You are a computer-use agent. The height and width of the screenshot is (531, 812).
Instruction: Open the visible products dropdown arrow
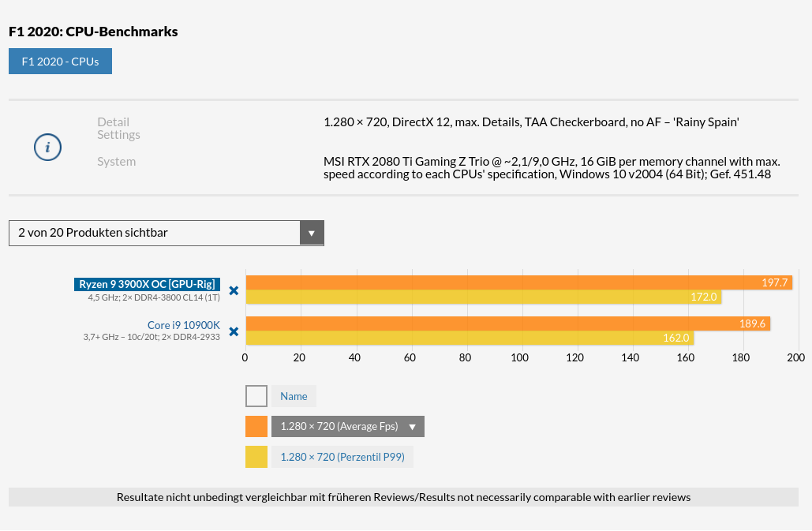312,233
